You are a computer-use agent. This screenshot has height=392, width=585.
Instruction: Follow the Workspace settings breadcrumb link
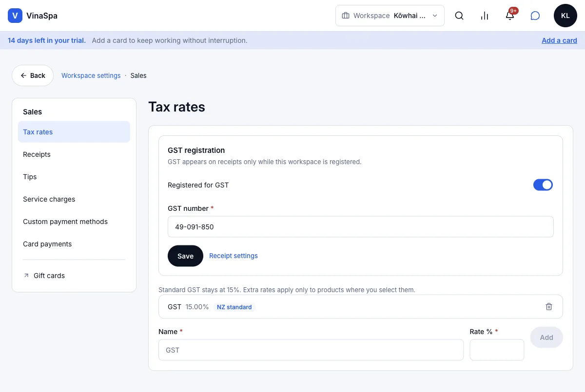point(91,75)
